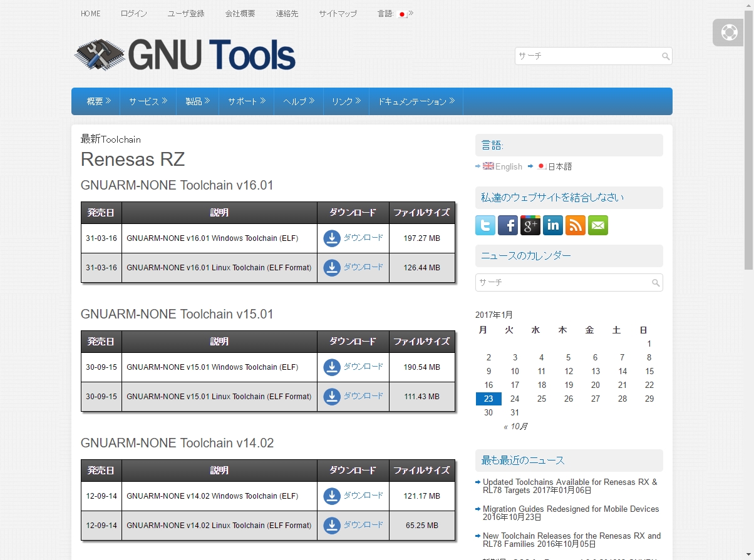Click download icon for v16.01 Linux Toolchain
This screenshot has height=560, width=754.
(332, 268)
